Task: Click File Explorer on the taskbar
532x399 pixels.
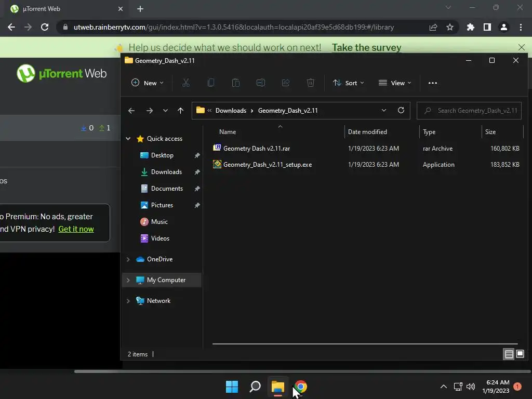Action: pos(277,387)
